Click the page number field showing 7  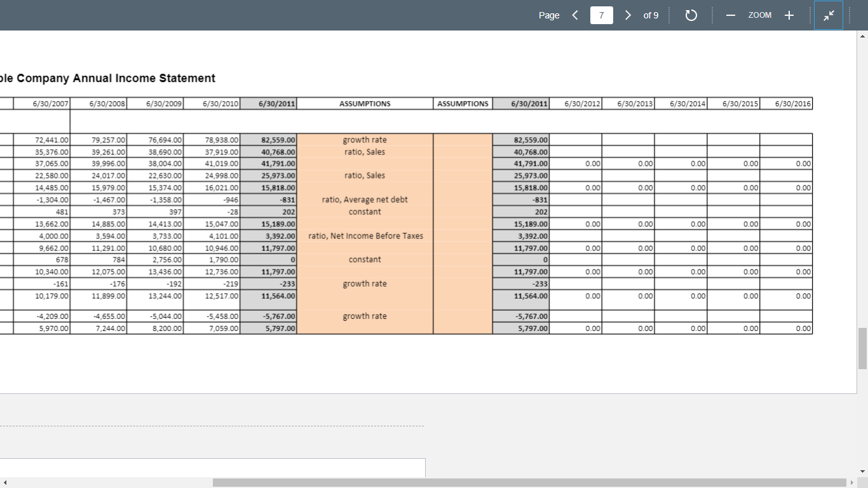tap(602, 15)
